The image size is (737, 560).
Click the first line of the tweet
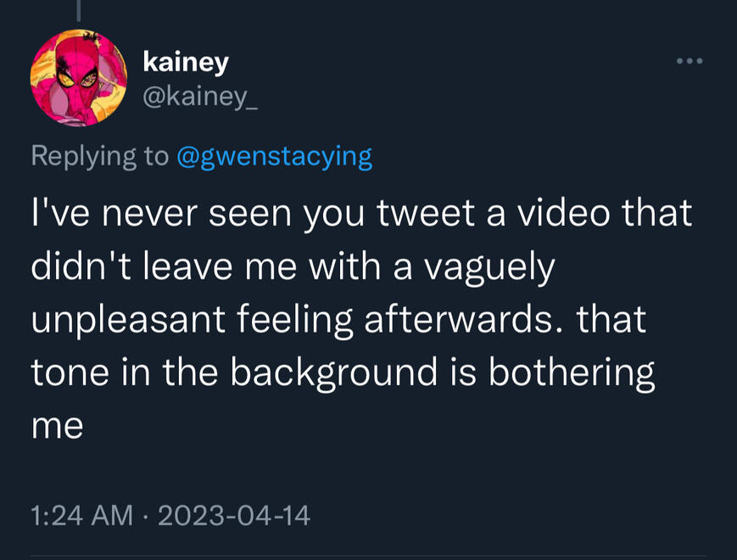click(360, 213)
